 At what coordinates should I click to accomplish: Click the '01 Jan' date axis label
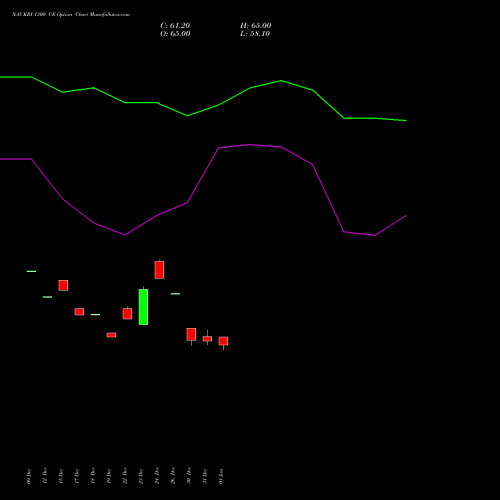pos(221,476)
